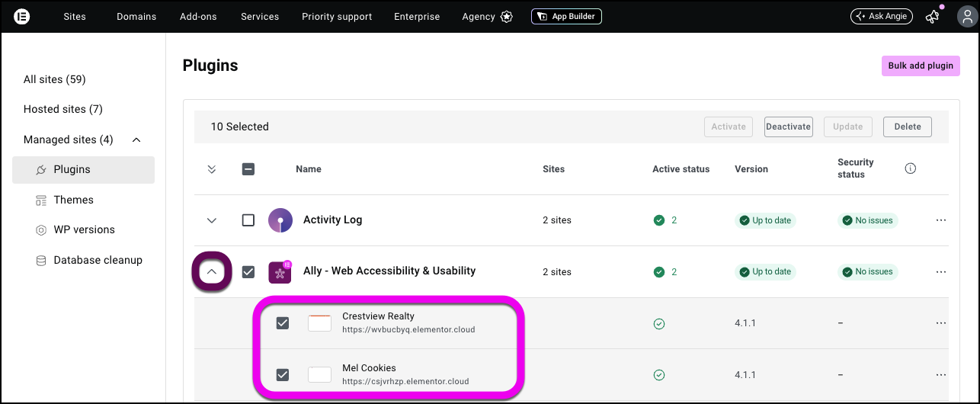This screenshot has width=980, height=404.
Task: Open Themes in the sidebar
Action: (x=73, y=200)
